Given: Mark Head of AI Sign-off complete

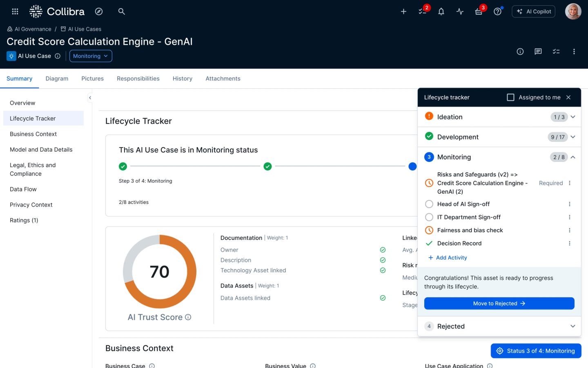Looking at the screenshot, I should (x=429, y=204).
